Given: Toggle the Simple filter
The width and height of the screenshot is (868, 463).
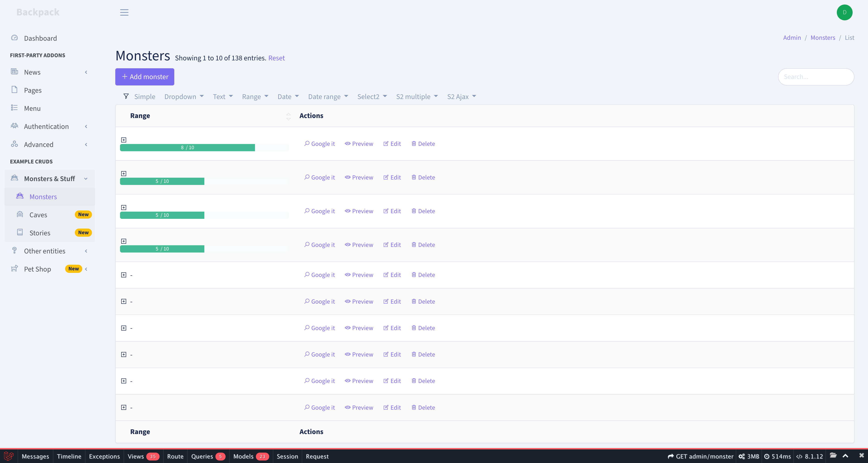Looking at the screenshot, I should [145, 97].
